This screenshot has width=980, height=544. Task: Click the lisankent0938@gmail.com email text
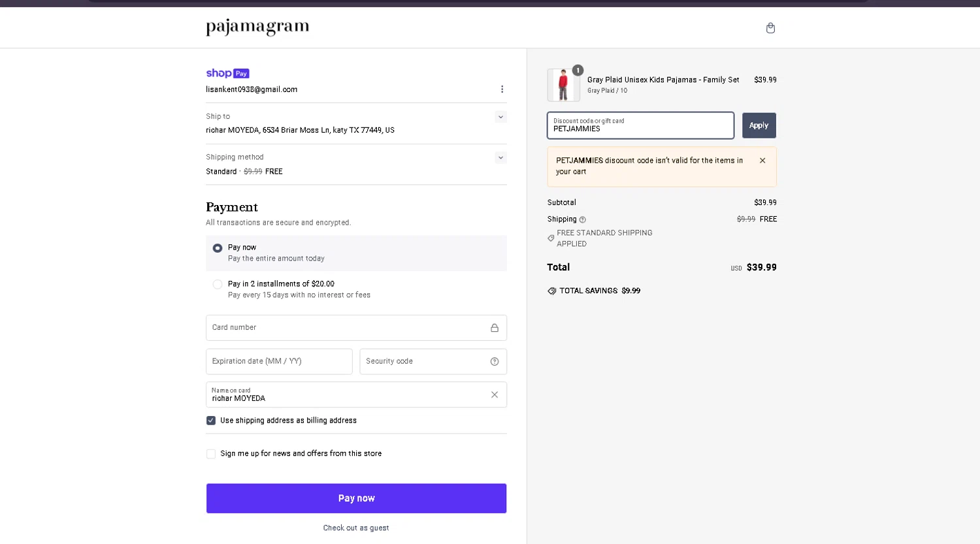252,89
